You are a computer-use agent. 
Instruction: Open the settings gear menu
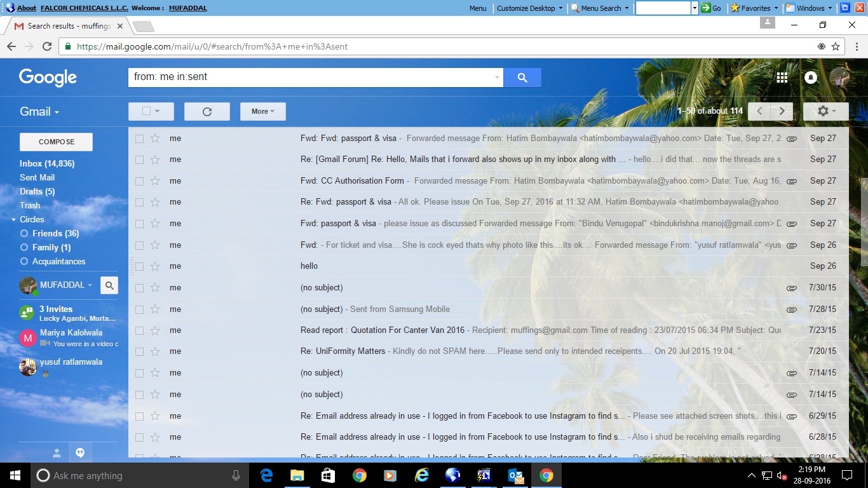click(x=825, y=111)
